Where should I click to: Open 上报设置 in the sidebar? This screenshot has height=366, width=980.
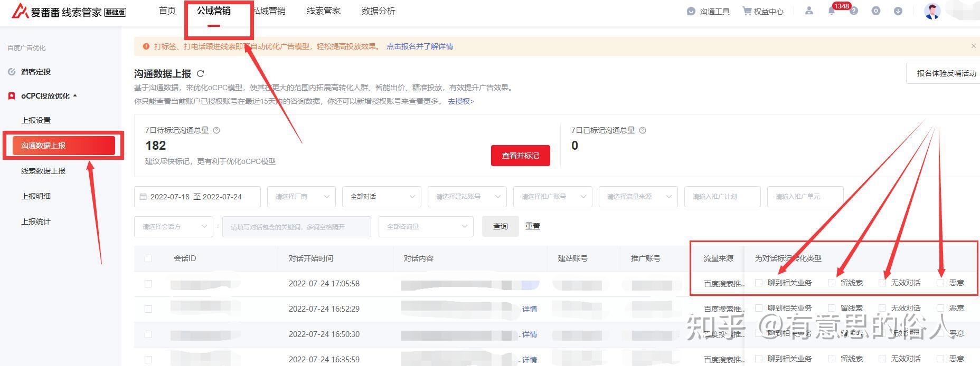(36, 120)
